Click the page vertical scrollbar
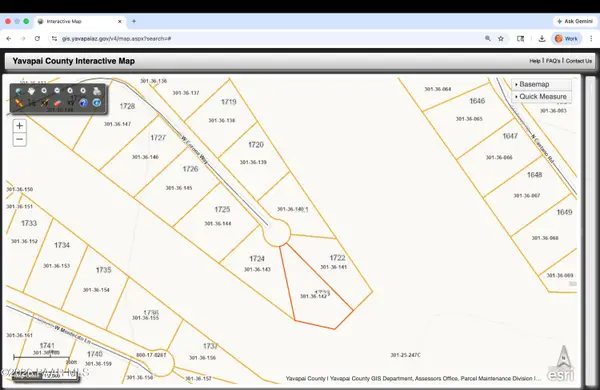600x390 pixels. pos(591,230)
